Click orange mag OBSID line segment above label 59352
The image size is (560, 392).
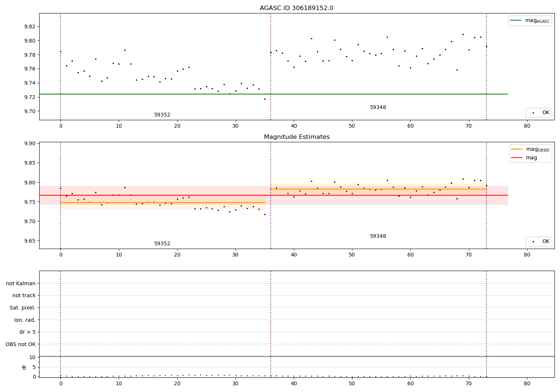(163, 202)
